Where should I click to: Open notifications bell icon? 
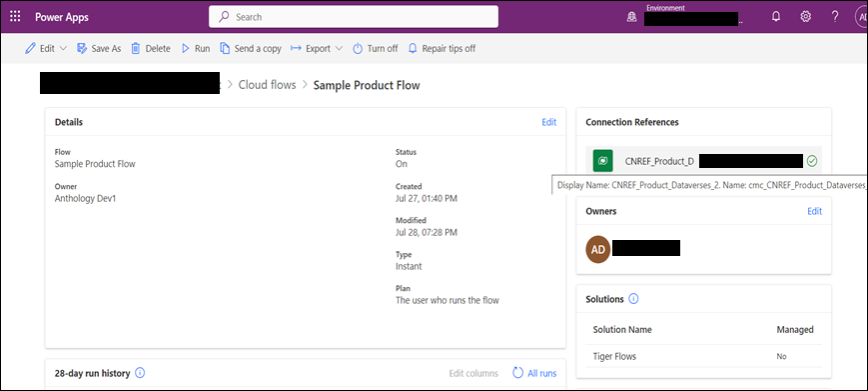pos(776,17)
